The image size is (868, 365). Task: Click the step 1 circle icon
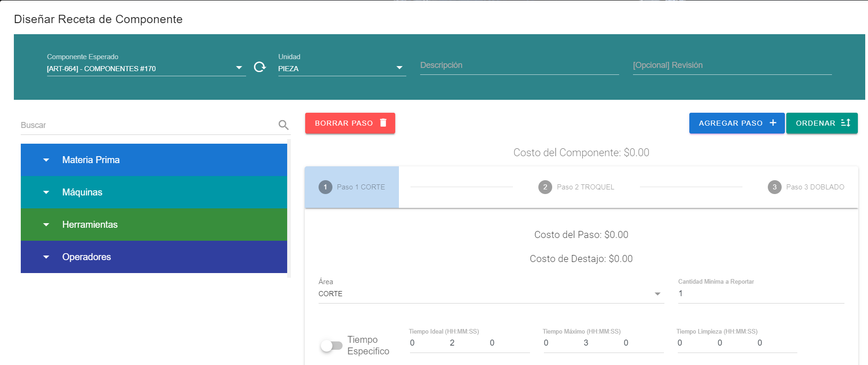(x=325, y=187)
